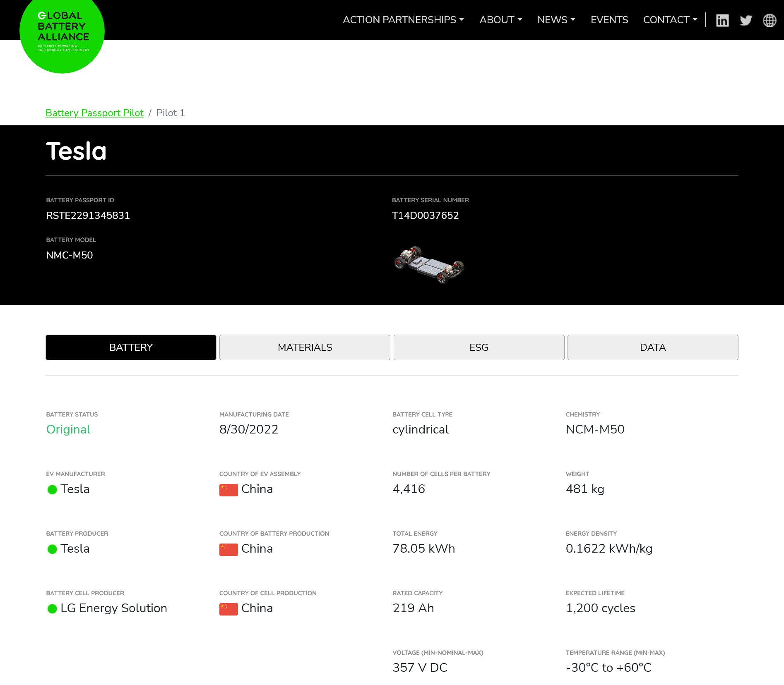This screenshot has height=685, width=784.
Task: Click temperature range -30°C to +60°C
Action: (x=608, y=668)
